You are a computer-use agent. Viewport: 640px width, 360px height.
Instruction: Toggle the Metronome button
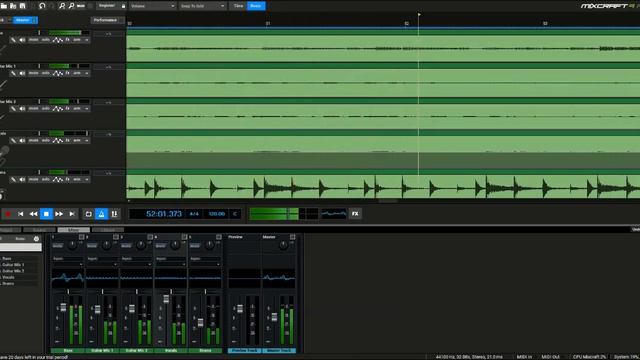tap(101, 214)
